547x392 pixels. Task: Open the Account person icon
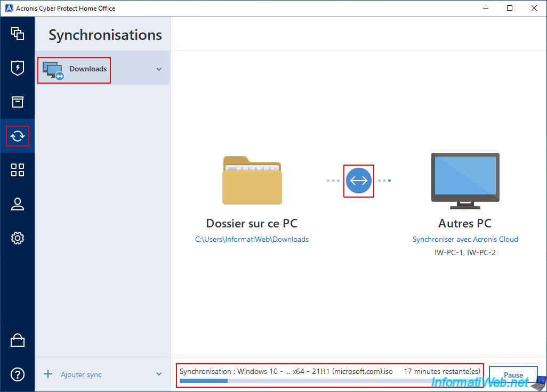click(18, 204)
